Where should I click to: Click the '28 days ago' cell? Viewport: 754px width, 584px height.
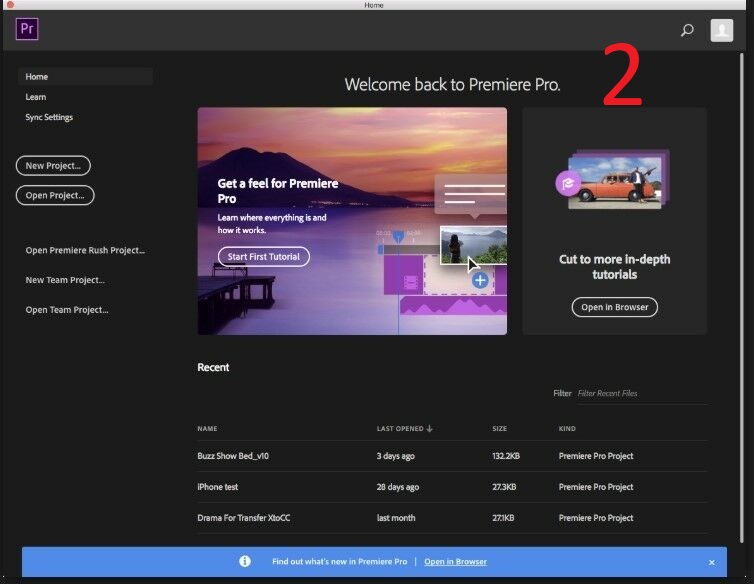coord(398,487)
